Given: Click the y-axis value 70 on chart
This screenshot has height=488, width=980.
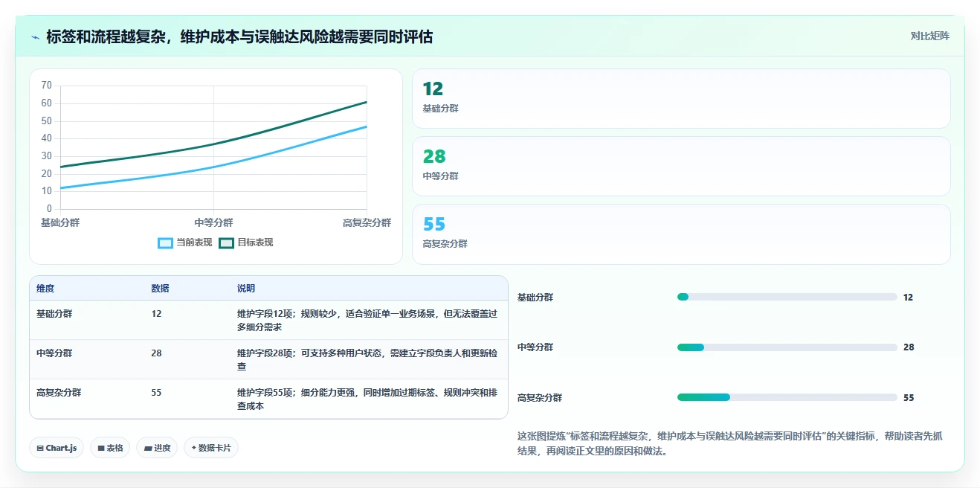Looking at the screenshot, I should pos(46,85).
